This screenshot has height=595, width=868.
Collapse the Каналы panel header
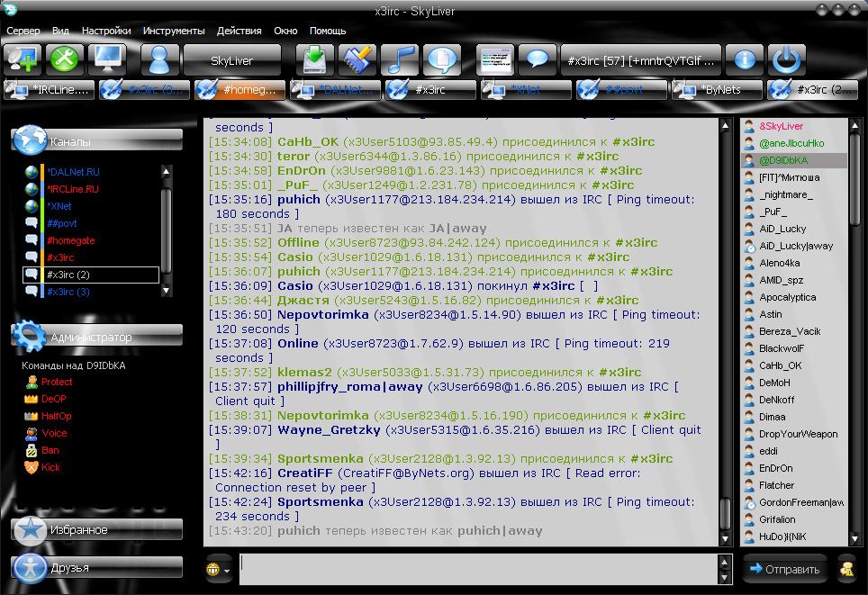pyautogui.click(x=97, y=141)
